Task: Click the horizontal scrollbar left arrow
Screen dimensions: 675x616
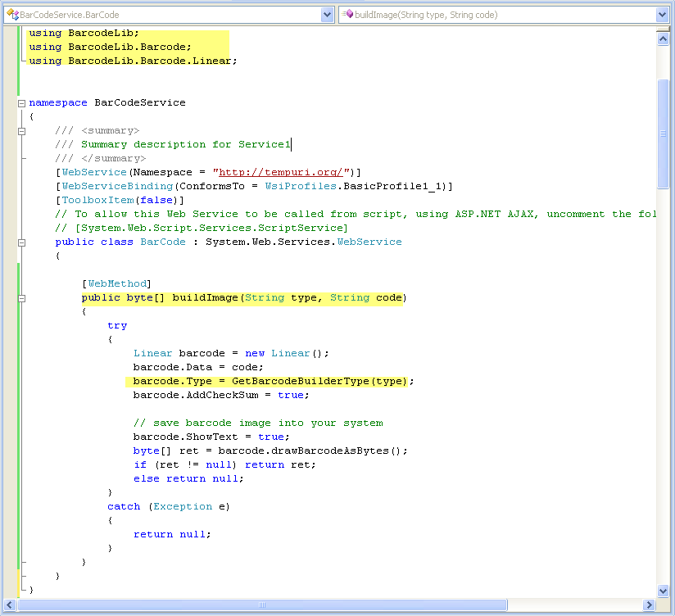Action: click(x=10, y=605)
